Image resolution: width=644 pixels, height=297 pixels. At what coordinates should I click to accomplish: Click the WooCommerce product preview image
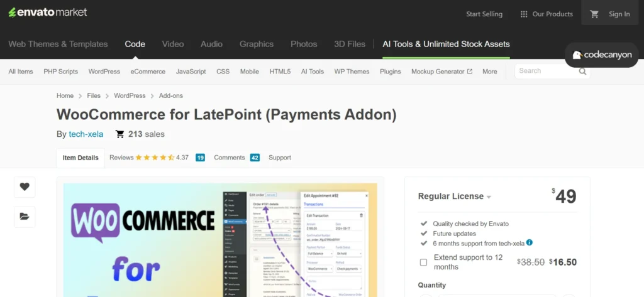(x=217, y=240)
